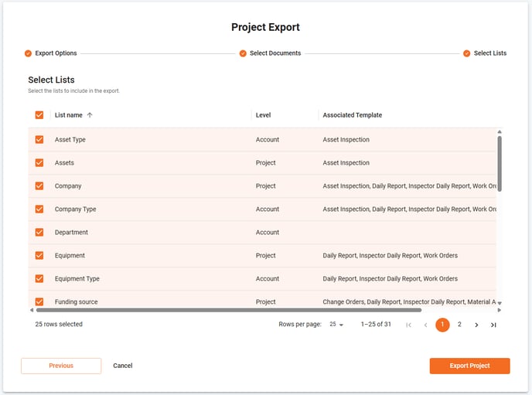Click the Export Options step checkmark icon
The height and width of the screenshot is (395, 532).
tap(29, 53)
